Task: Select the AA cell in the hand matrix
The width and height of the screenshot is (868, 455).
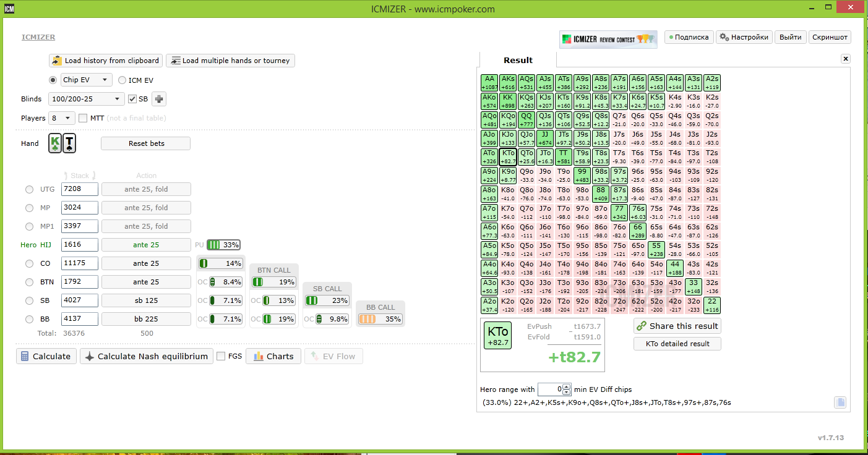Action: point(490,83)
